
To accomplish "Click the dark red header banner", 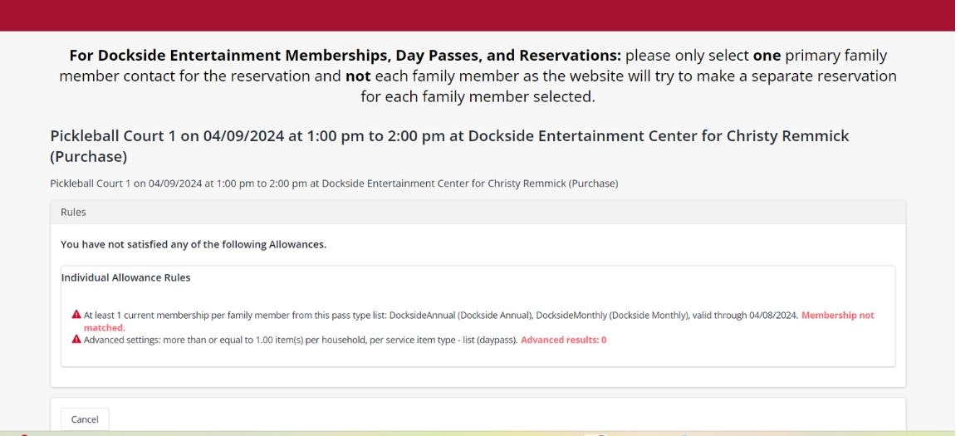I will (478, 15).
